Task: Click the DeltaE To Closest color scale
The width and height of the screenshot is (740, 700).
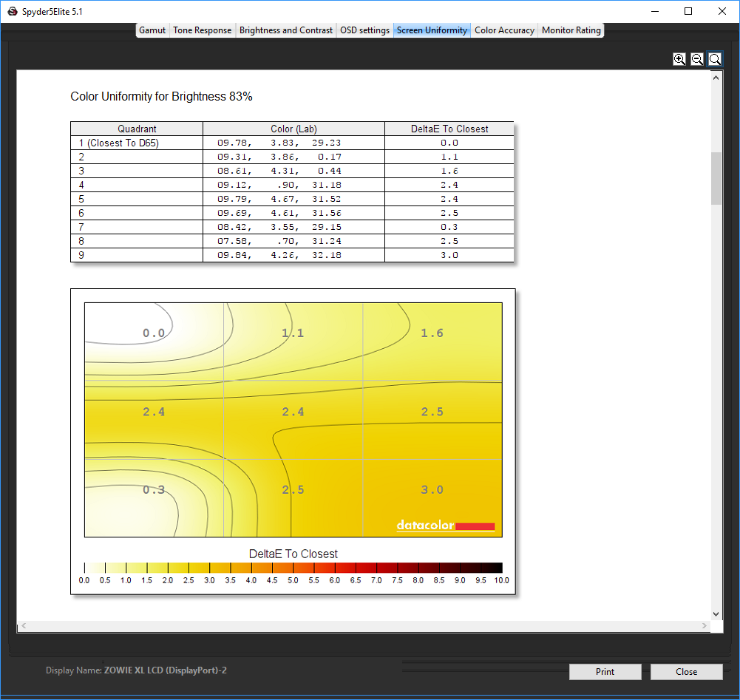Action: pyautogui.click(x=293, y=568)
